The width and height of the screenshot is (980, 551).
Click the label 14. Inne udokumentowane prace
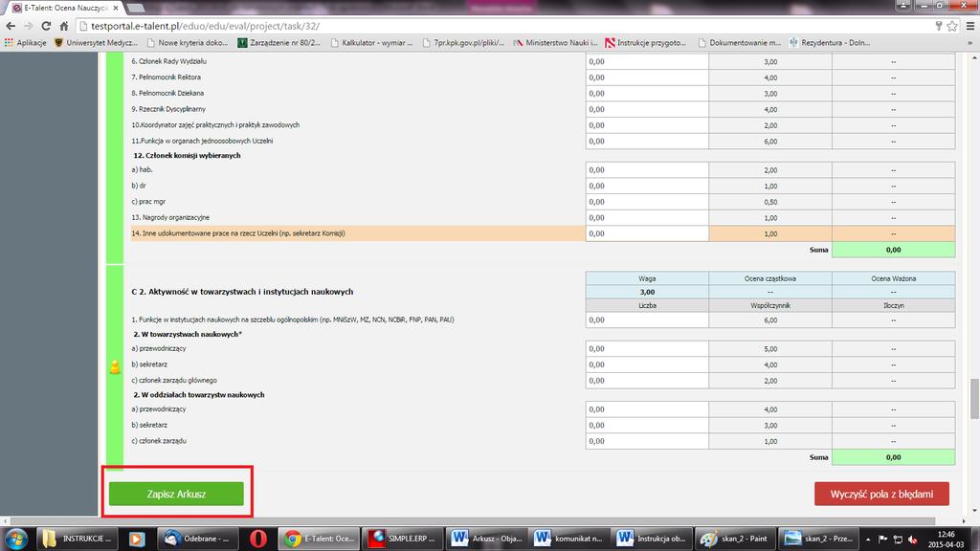click(x=238, y=233)
